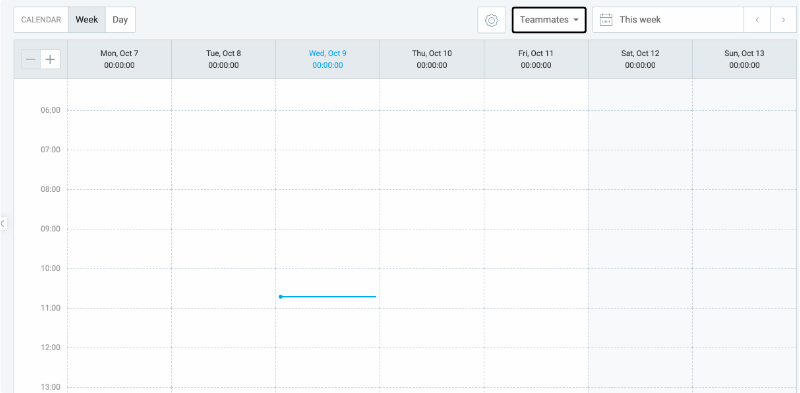
Task: Zoom in calendar with plus icon
Action: 50,59
